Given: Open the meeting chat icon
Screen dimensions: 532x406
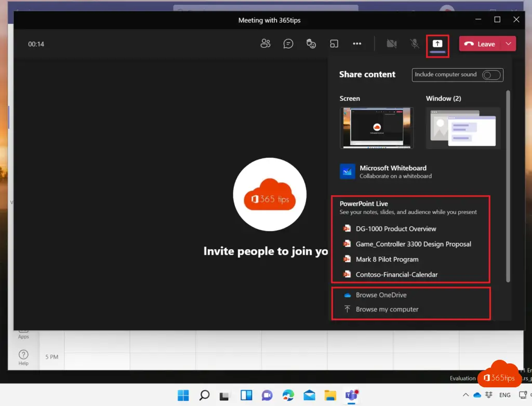Looking at the screenshot, I should point(288,44).
